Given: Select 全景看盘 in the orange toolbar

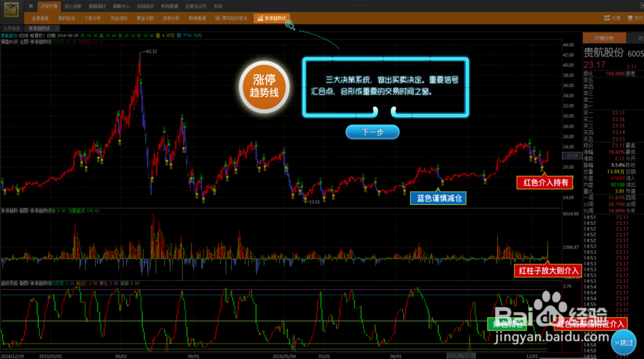Looking at the screenshot, I should 40,18.
